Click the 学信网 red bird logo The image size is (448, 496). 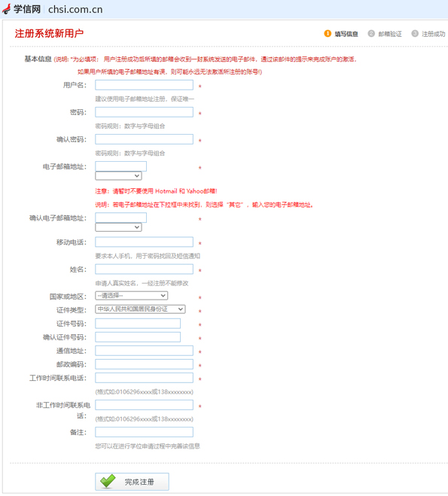pos(6,9)
